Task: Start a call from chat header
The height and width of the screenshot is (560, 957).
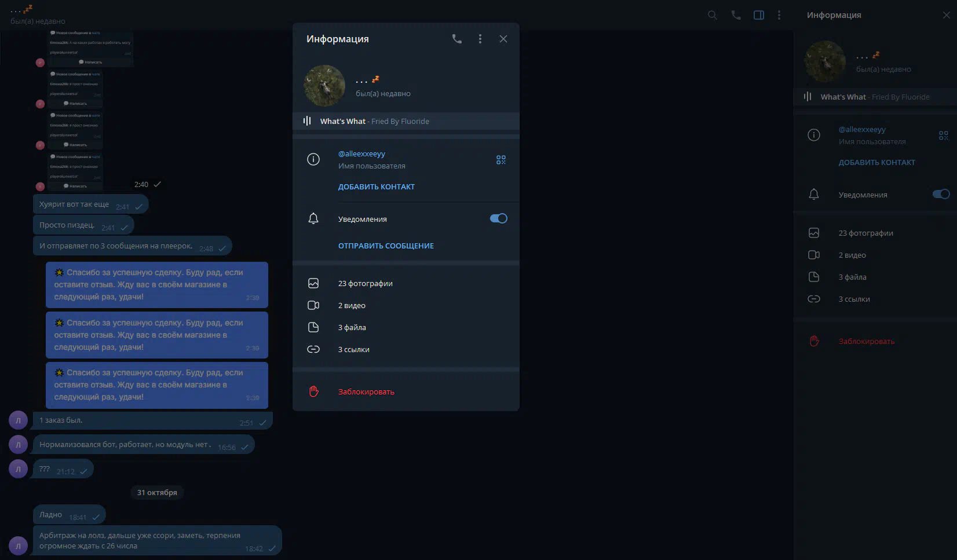Action: [736, 15]
